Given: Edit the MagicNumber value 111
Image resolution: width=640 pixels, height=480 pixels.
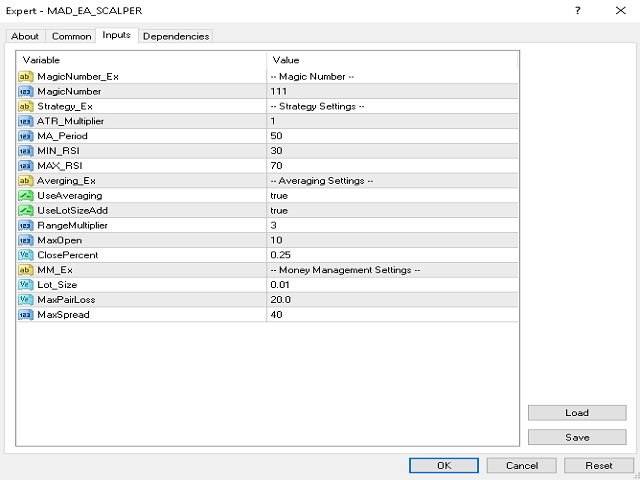Looking at the screenshot, I should pos(392,91).
